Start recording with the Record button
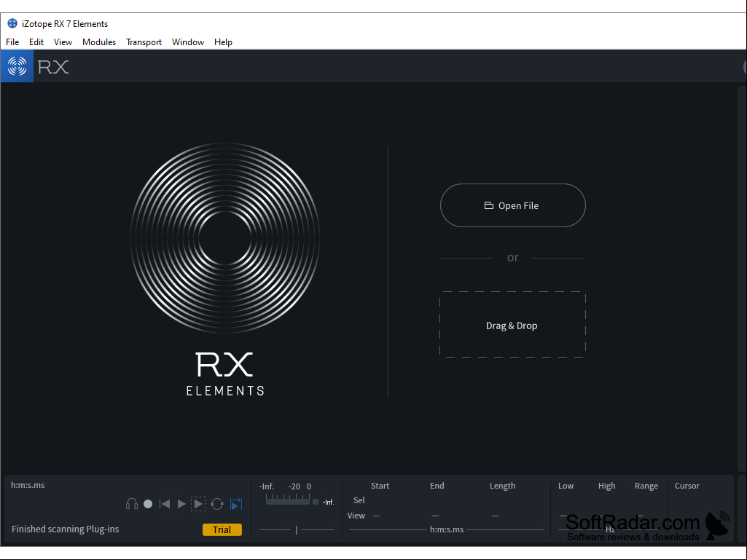 pyautogui.click(x=148, y=504)
